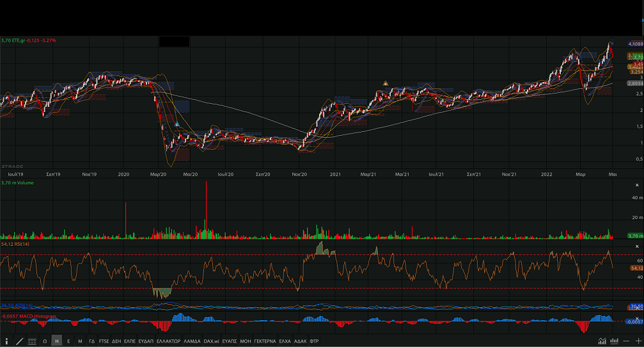Select the H timeframe button

(57, 341)
